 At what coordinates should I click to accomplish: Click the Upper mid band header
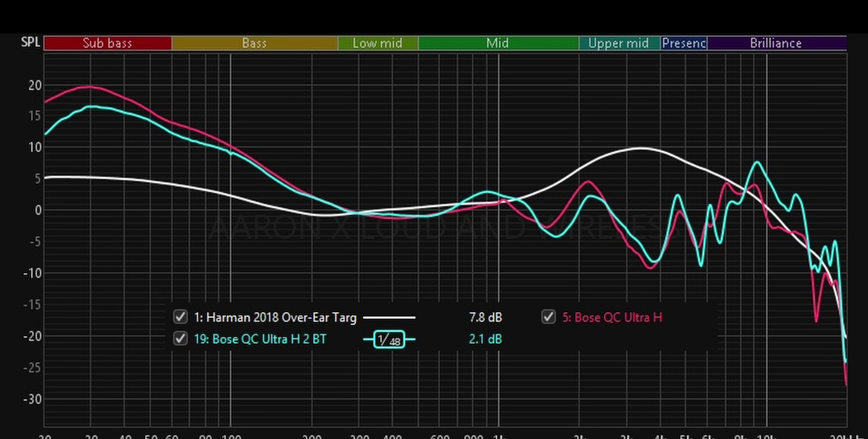point(619,43)
